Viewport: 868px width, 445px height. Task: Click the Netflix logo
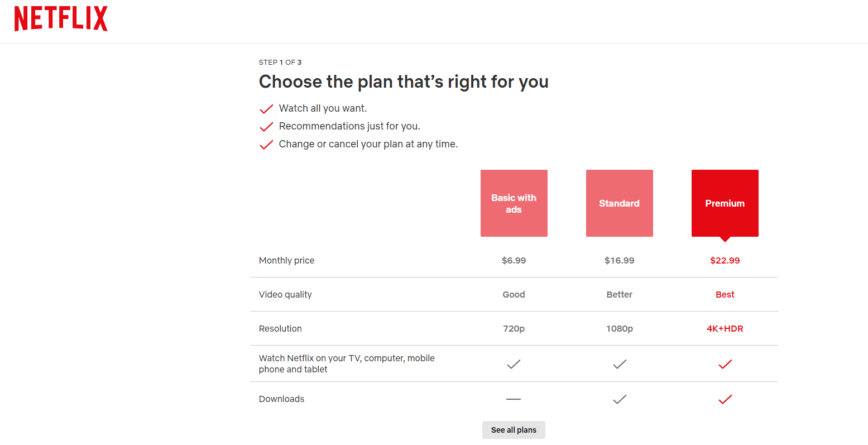(61, 18)
